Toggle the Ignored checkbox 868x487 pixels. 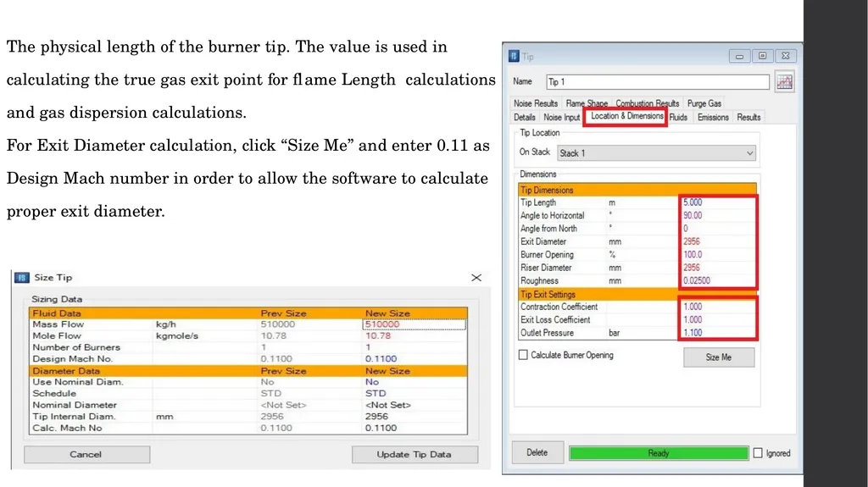point(758,452)
